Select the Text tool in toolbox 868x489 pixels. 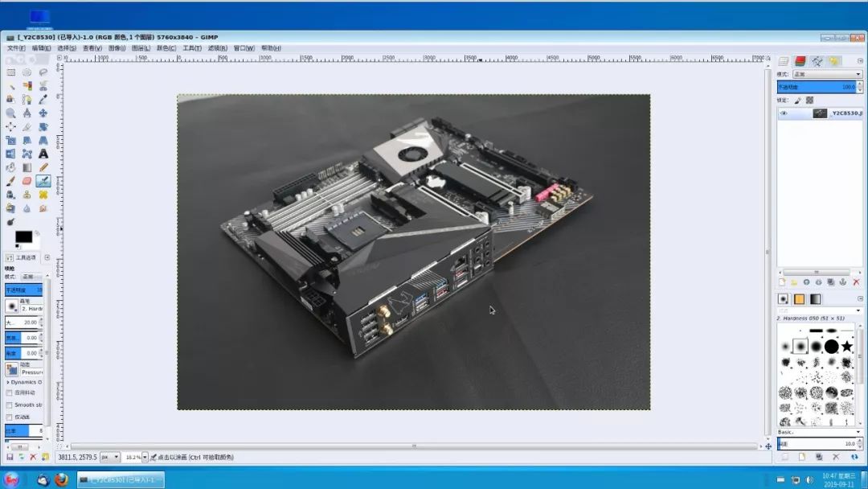point(43,154)
